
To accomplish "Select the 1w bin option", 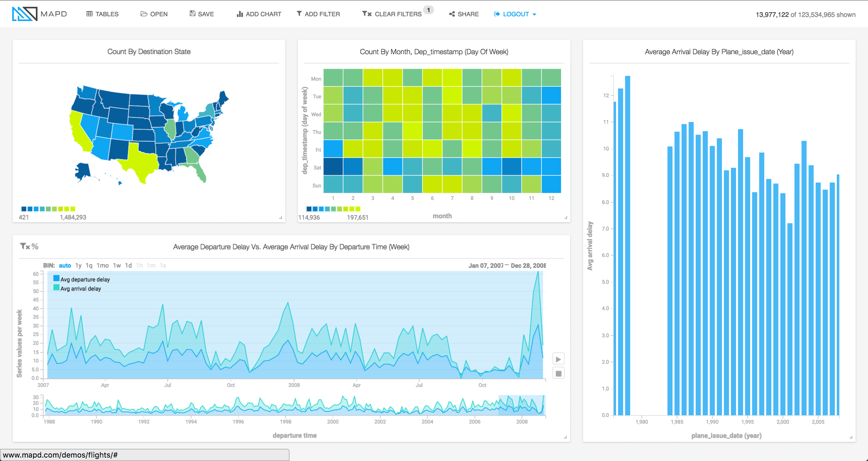I will [x=117, y=265].
